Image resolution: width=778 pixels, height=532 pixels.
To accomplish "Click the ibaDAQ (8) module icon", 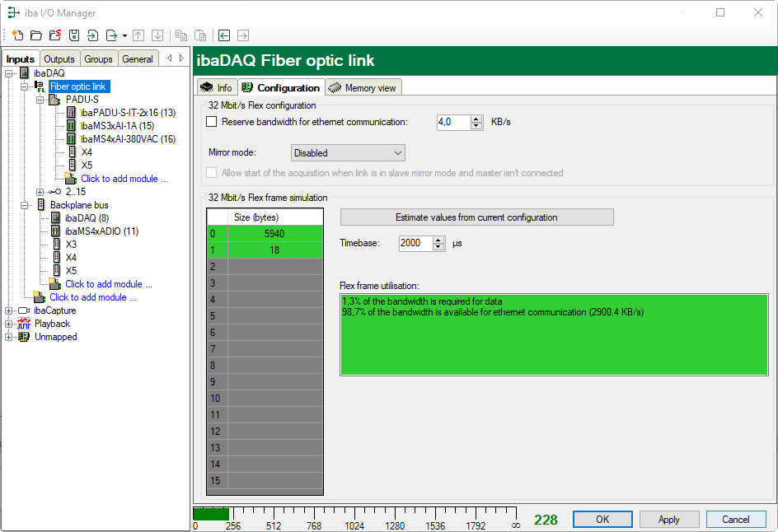I will [56, 218].
